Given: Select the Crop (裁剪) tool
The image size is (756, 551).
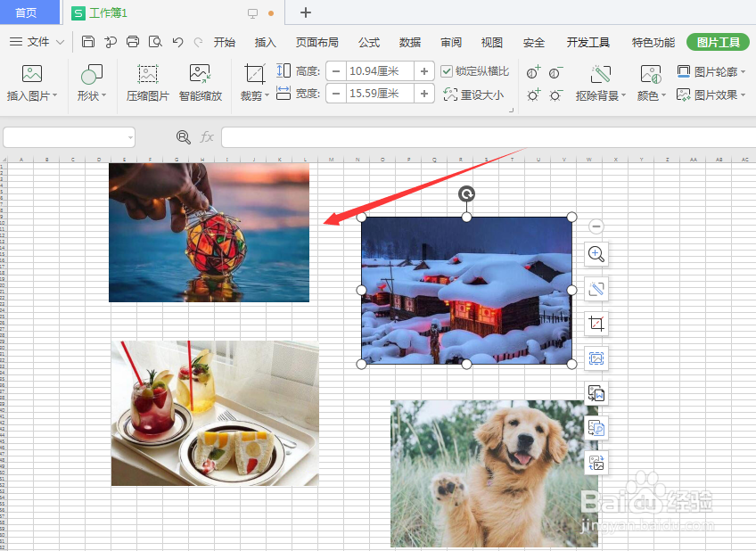Looking at the screenshot, I should click(254, 74).
